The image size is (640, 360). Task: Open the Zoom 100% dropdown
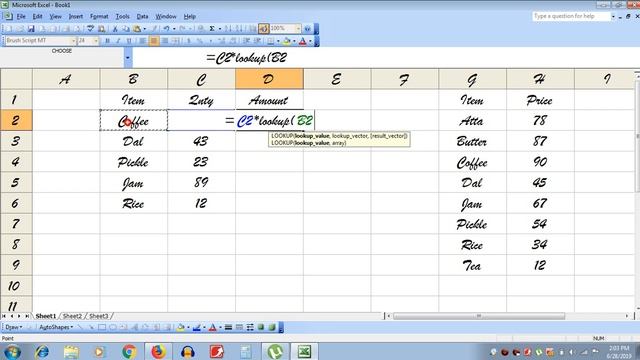pyautogui.click(x=298, y=29)
